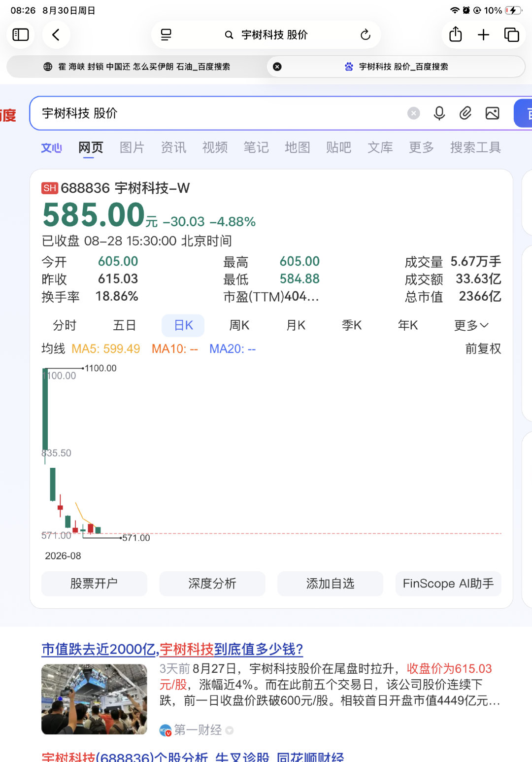The image size is (532, 762).
Task: Click the 总市值 2366亿 value
Action: pyautogui.click(x=480, y=296)
